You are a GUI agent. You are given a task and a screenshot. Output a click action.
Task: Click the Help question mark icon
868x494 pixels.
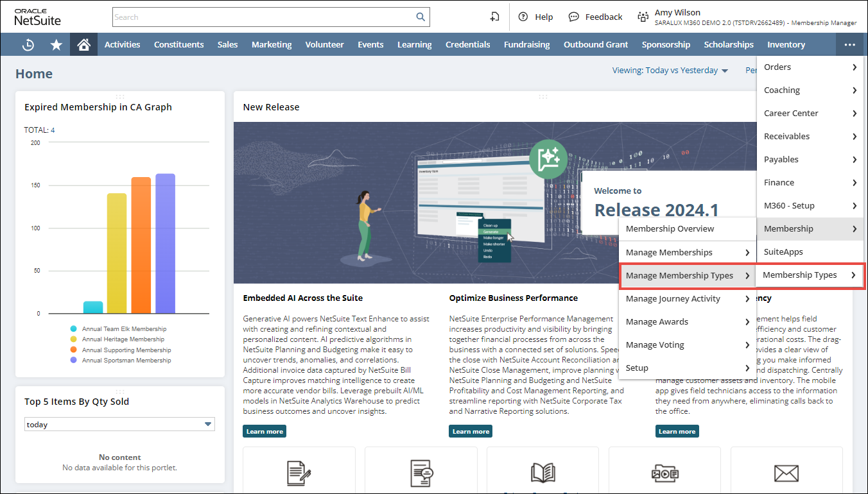(523, 17)
